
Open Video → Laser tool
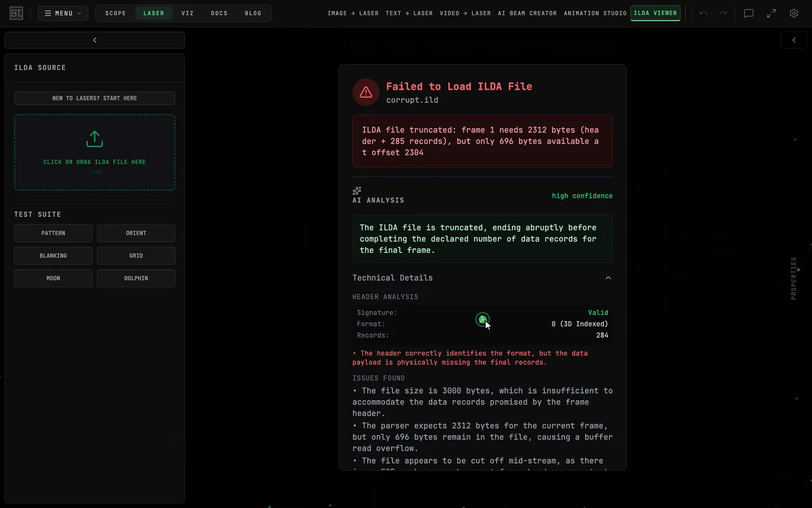coord(465,13)
